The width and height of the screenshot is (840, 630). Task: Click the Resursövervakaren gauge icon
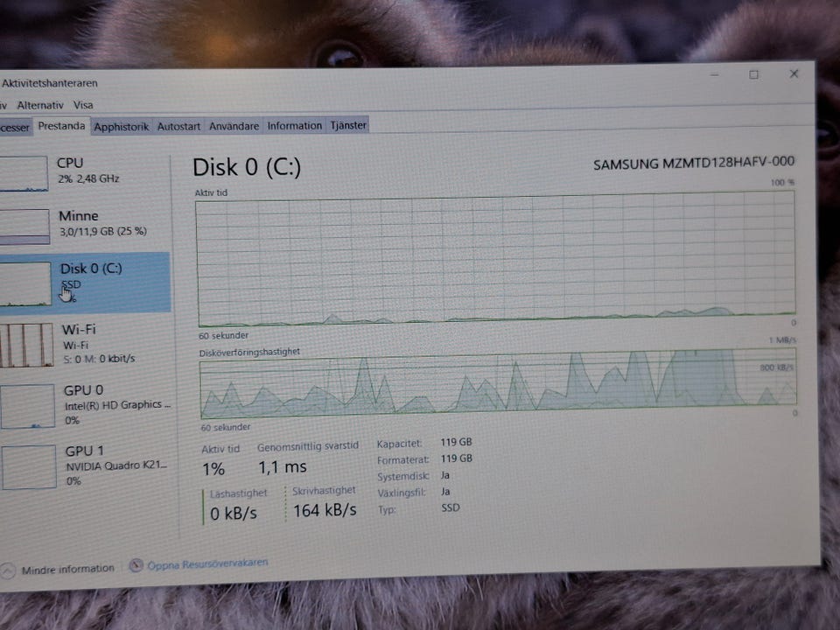(136, 565)
